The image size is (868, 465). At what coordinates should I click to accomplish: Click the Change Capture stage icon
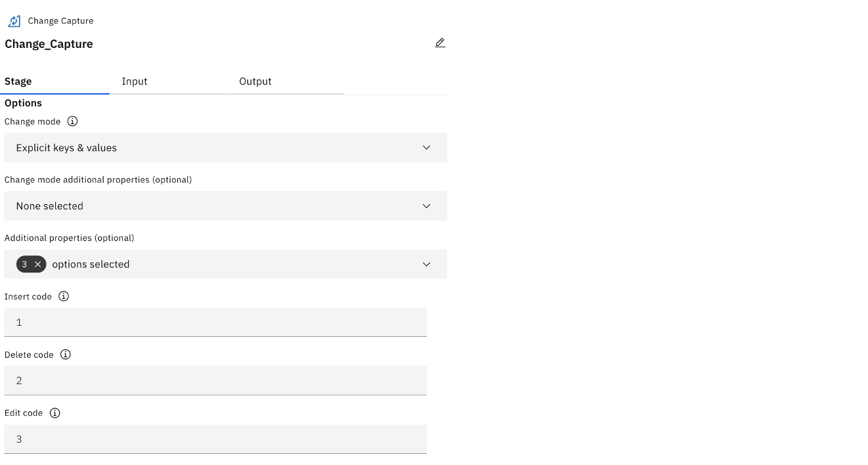[13, 20]
